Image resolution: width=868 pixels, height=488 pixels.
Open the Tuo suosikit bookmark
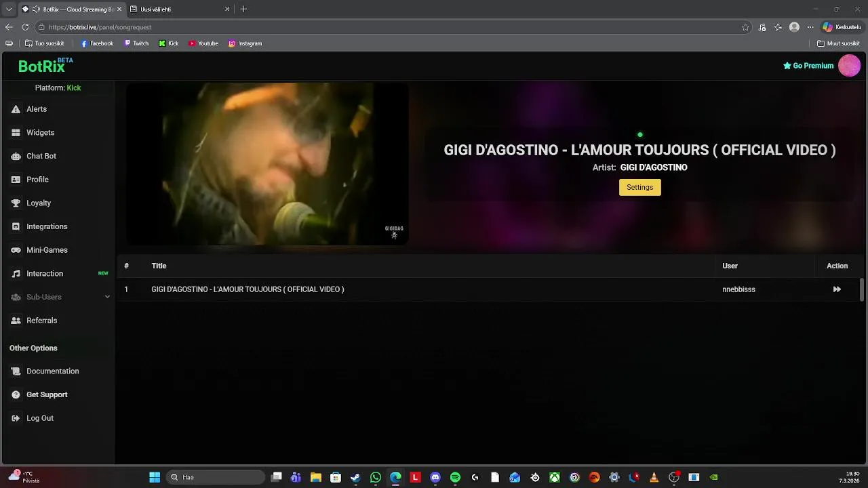pyautogui.click(x=45, y=43)
